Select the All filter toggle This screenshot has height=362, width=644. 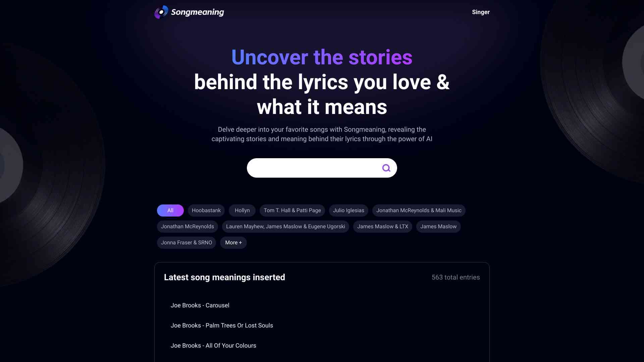(x=170, y=210)
